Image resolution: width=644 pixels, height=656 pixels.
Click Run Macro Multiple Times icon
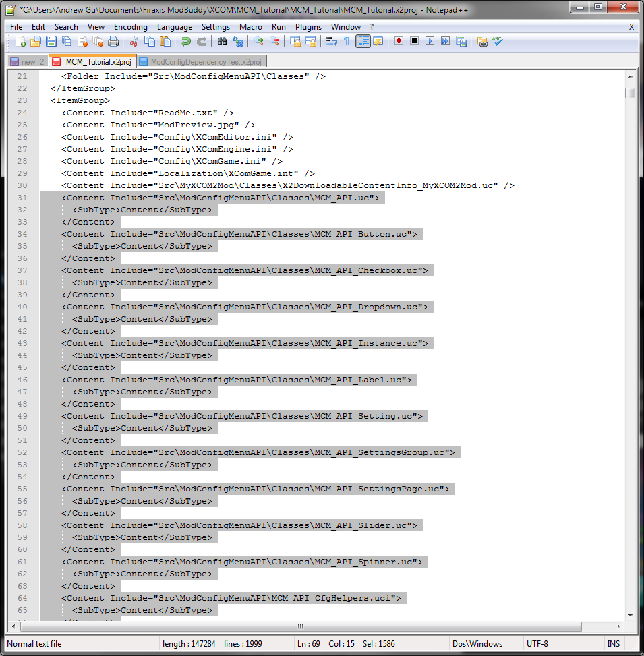445,41
